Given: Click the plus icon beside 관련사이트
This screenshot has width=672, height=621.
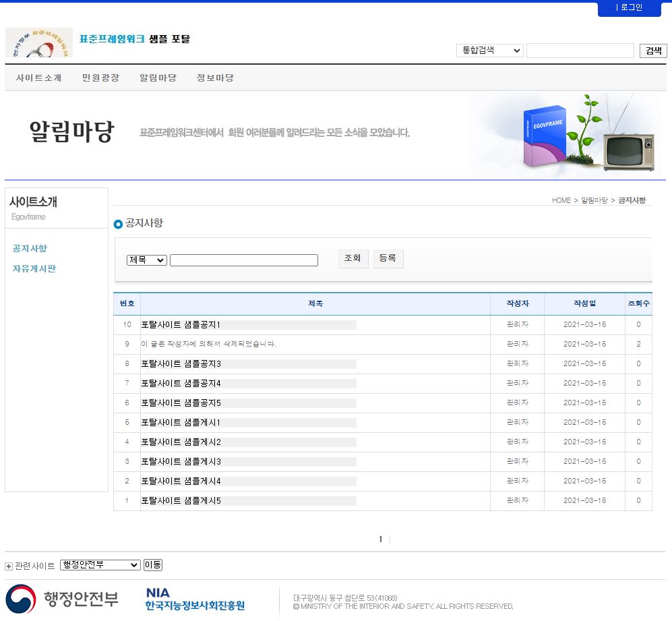Looking at the screenshot, I should [9, 566].
